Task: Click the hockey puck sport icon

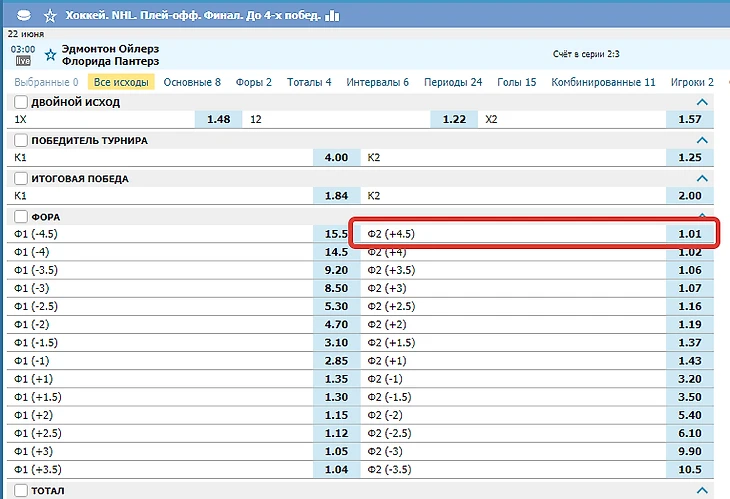Action: coord(23,16)
